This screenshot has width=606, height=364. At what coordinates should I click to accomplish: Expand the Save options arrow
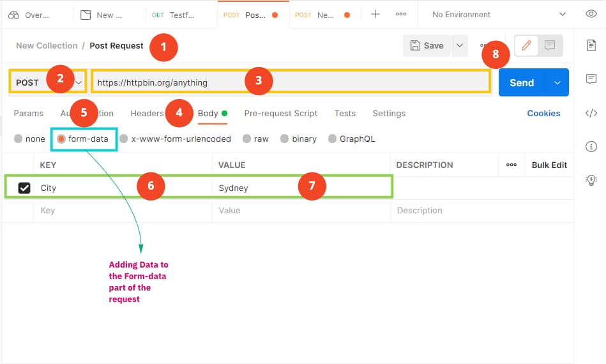(x=460, y=45)
